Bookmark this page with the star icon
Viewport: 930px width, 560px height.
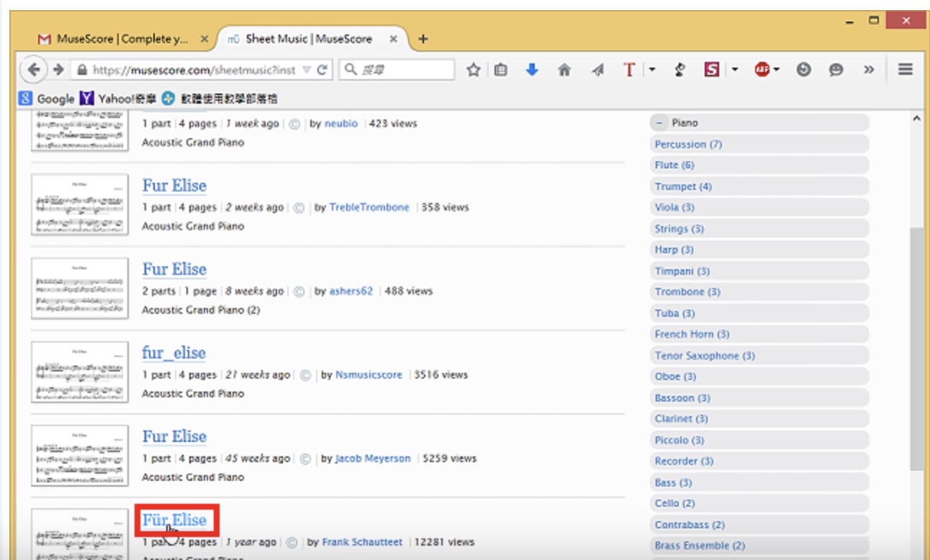click(x=473, y=70)
